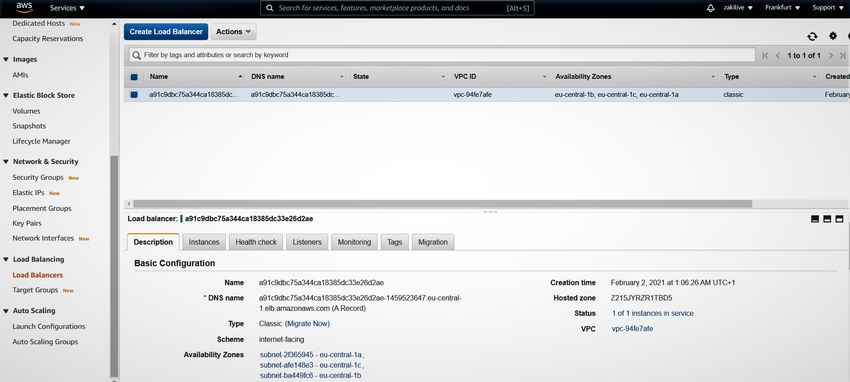Go to previous page of results

778,56
